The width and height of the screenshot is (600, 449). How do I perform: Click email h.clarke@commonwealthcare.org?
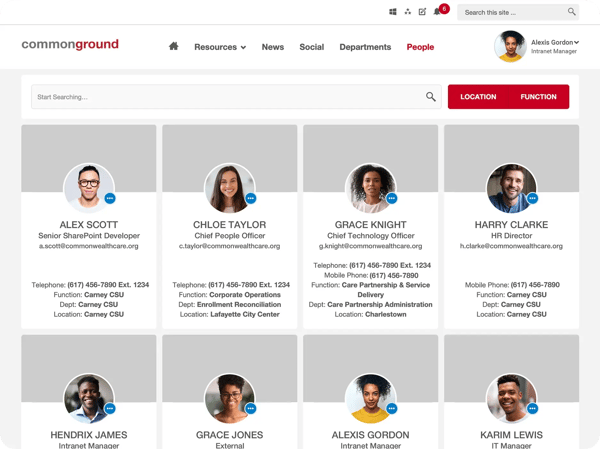pos(511,246)
